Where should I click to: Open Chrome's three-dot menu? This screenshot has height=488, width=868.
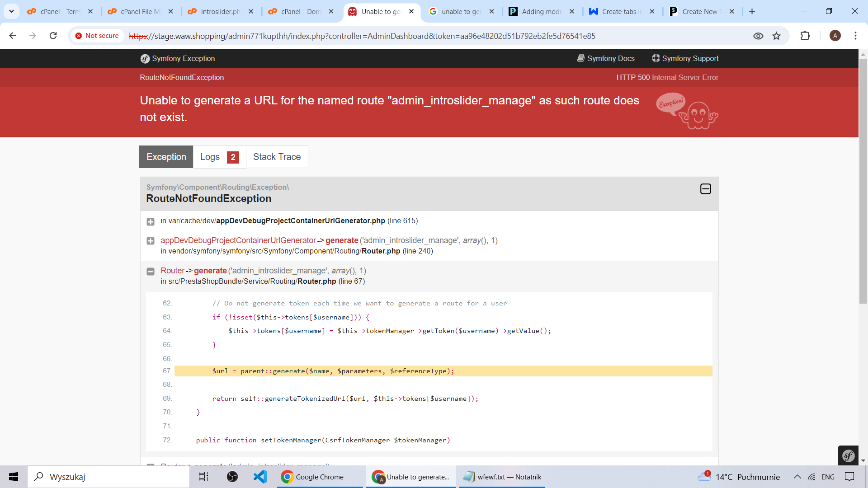pos(855,36)
